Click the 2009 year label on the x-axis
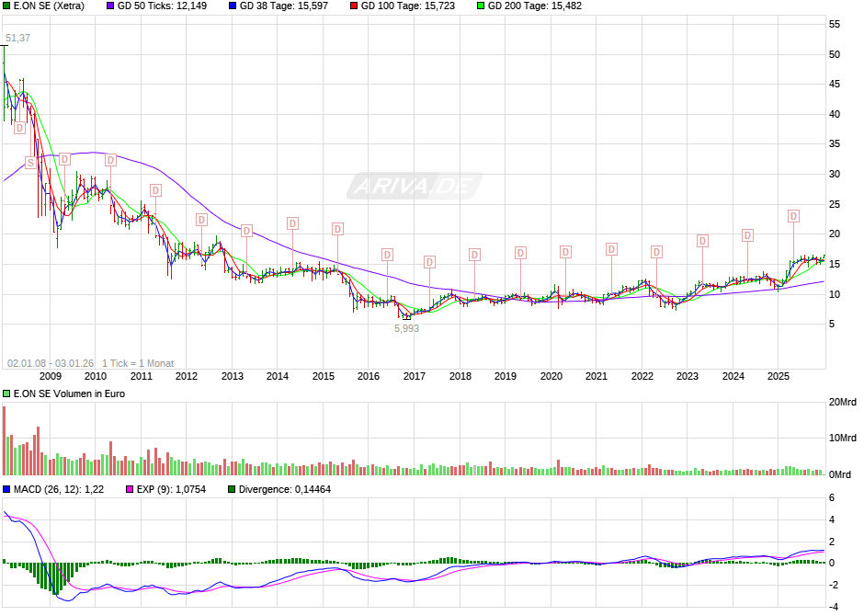This screenshot has height=616, width=864. point(51,376)
